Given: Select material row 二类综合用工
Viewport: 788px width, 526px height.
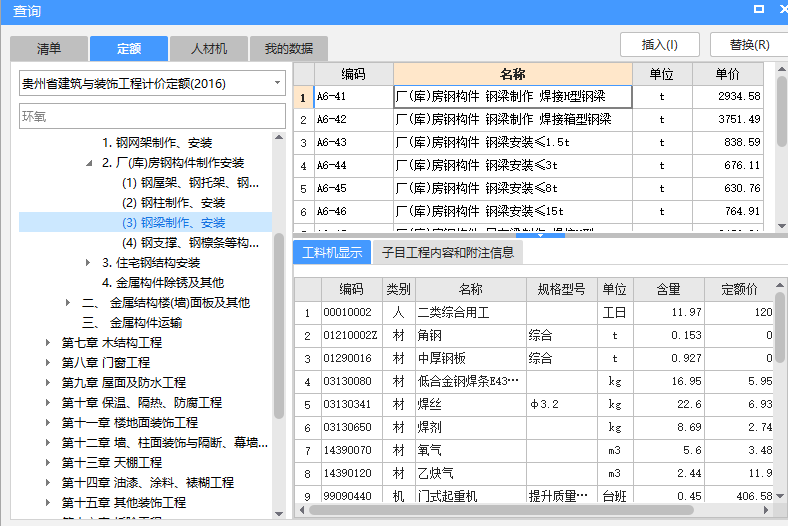Looking at the screenshot, I should click(534, 312).
